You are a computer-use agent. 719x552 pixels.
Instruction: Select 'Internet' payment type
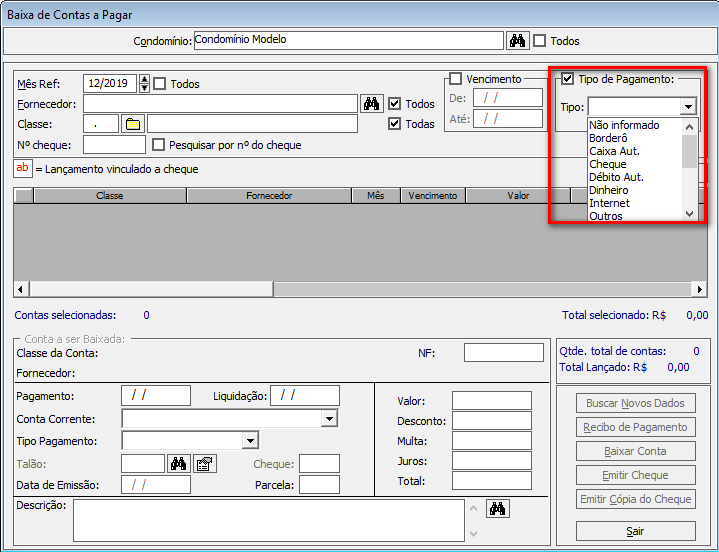pos(609,203)
